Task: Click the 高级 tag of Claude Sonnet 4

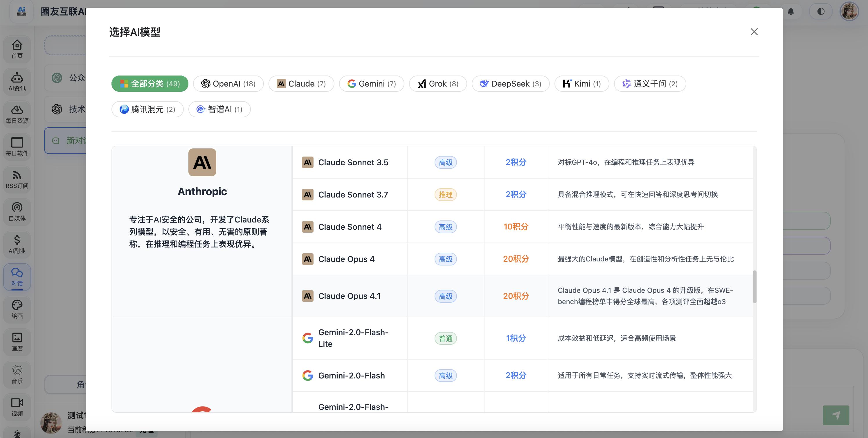Action: coord(445,227)
